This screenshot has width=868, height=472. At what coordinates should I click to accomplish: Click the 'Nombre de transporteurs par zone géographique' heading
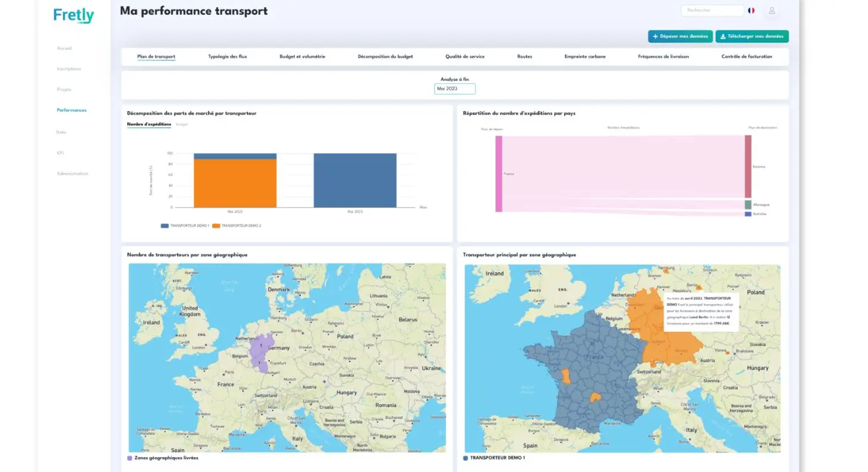187,255
